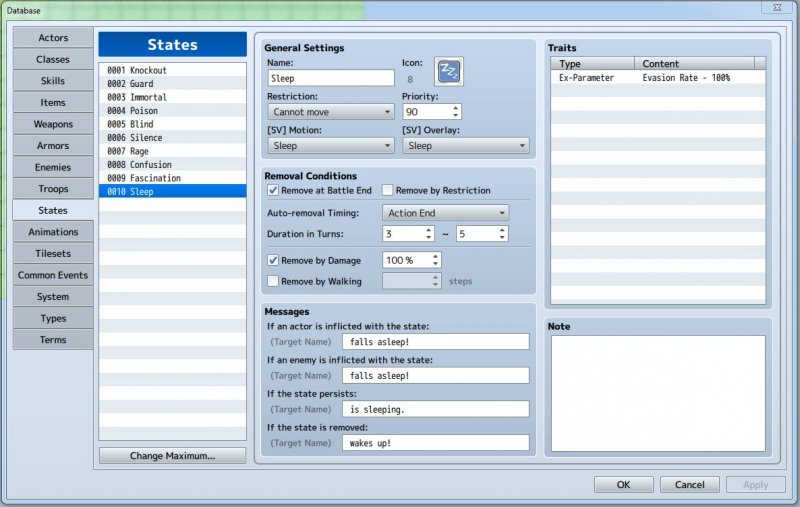Toggle Remove by Damage checkbox
The height and width of the screenshot is (507, 800).
[273, 260]
